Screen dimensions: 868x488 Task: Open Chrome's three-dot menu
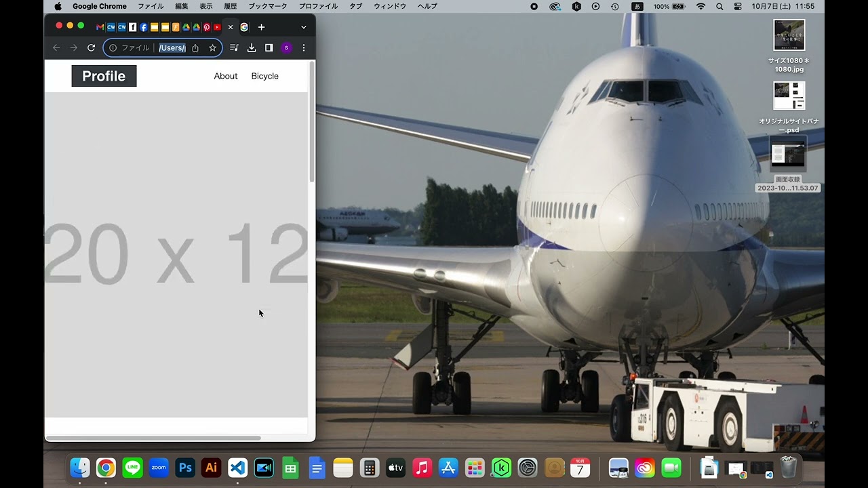(304, 48)
